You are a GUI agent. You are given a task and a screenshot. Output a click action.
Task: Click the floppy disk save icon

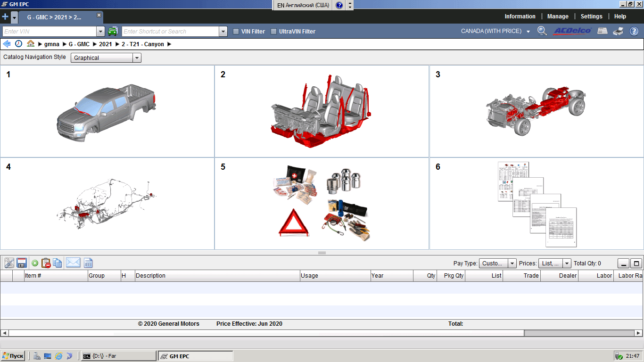coord(21,263)
